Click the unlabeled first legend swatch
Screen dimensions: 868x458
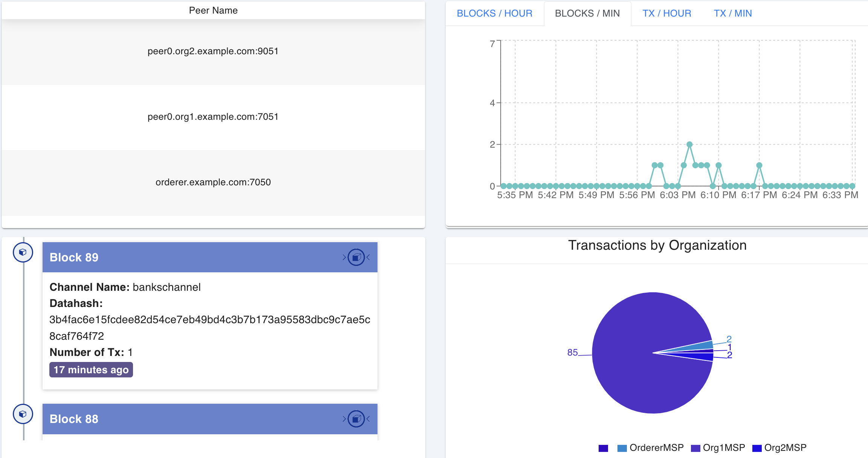(603, 448)
